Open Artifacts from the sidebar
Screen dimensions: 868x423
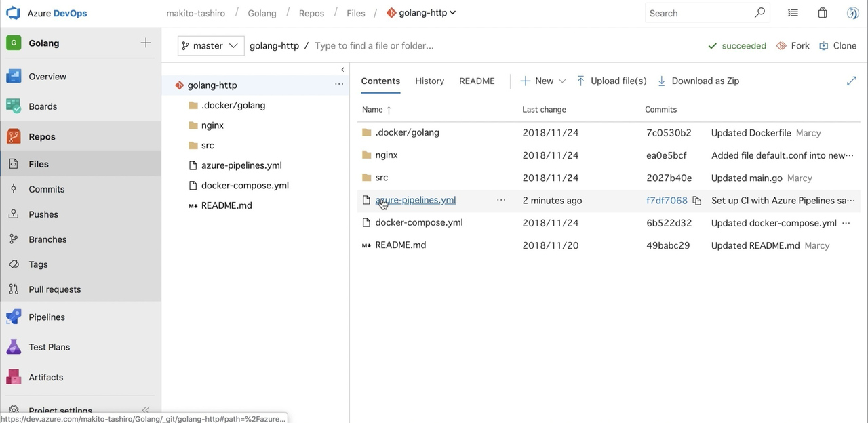(x=45, y=377)
